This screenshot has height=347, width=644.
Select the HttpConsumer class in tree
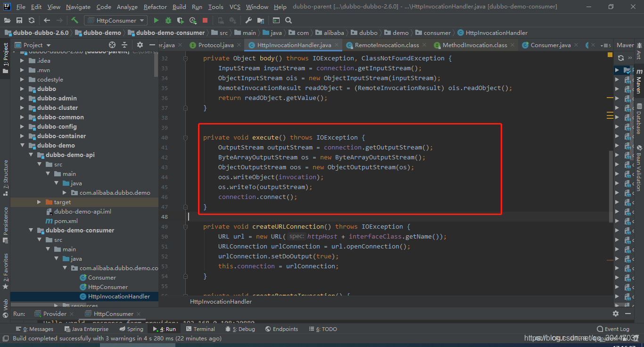[x=107, y=287]
